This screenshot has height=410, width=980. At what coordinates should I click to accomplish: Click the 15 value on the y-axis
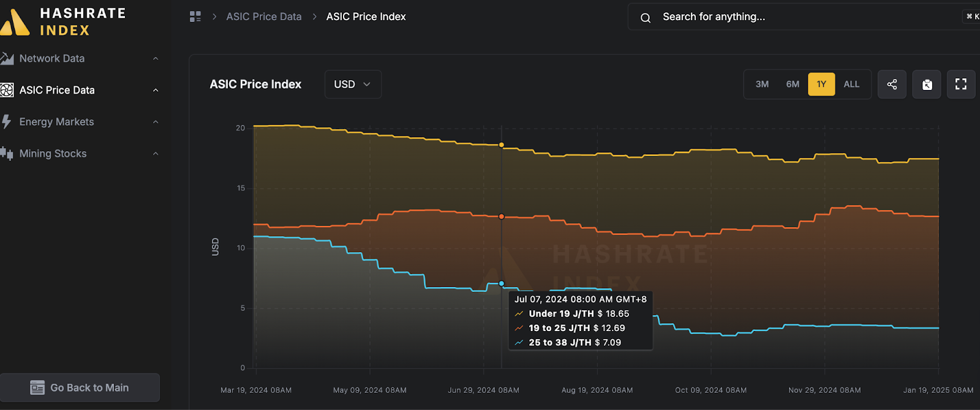(241, 188)
